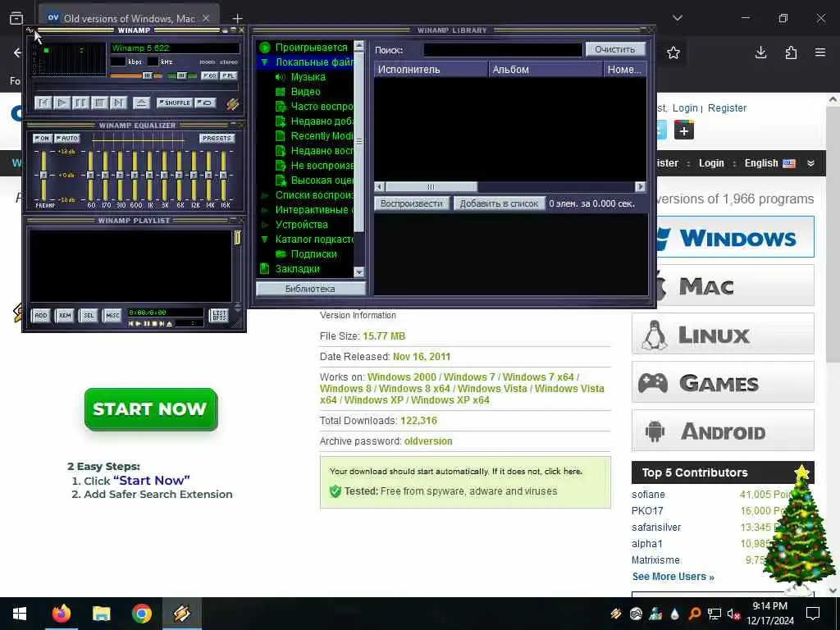Image resolution: width=840 pixels, height=630 pixels.
Task: Collapse the 'Локальные файлы' library node
Action: [x=264, y=62]
